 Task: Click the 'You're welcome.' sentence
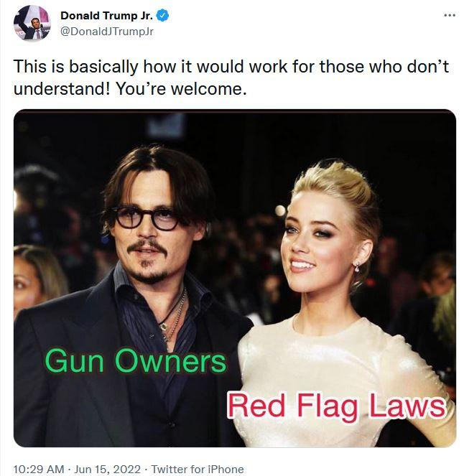coord(181,89)
